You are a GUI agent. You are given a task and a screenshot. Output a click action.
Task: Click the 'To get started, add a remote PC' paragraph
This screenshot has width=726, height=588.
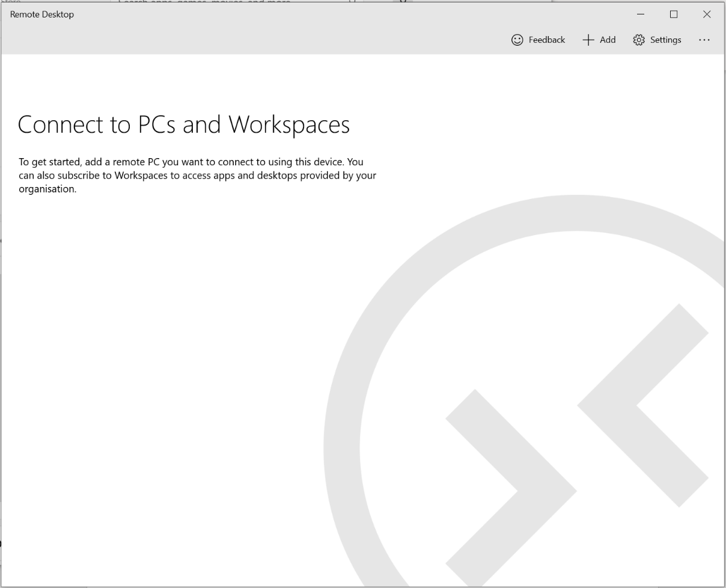tap(198, 175)
